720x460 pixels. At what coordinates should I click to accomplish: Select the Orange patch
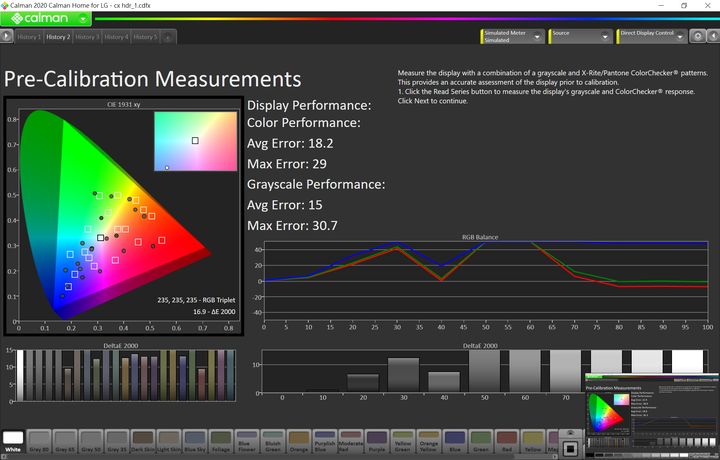tap(298, 441)
